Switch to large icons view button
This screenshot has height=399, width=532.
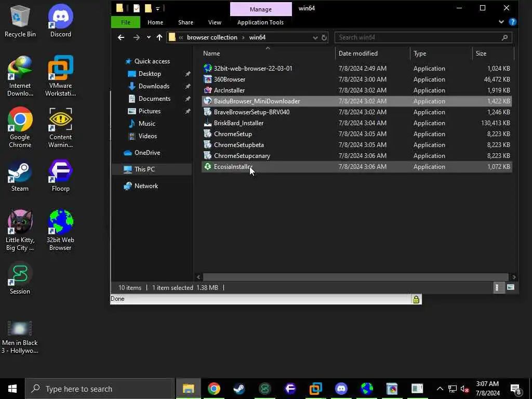point(510,288)
